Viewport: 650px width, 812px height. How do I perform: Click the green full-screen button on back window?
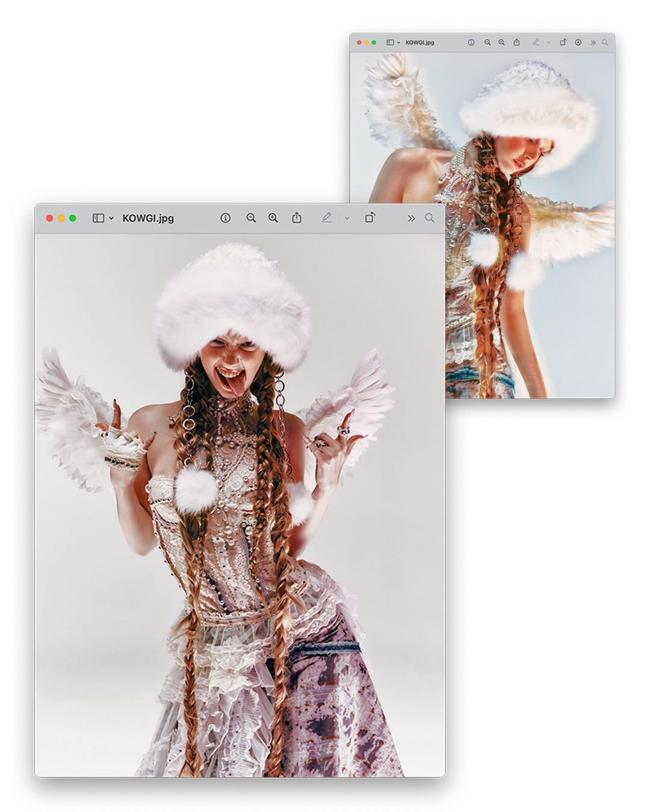click(374, 43)
